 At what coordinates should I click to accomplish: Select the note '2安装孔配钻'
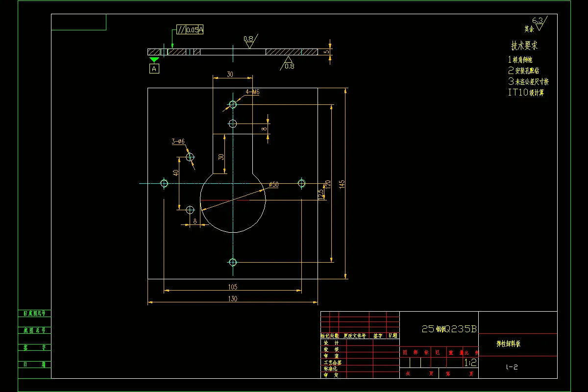[x=523, y=71]
